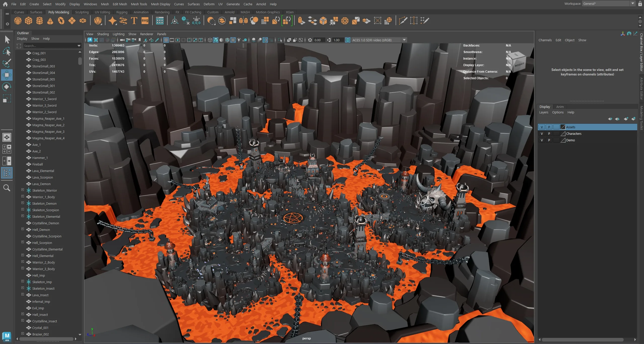Switch to the Sculpting shelf tab
Viewport: 644px width, 344px height.
pyautogui.click(x=82, y=12)
